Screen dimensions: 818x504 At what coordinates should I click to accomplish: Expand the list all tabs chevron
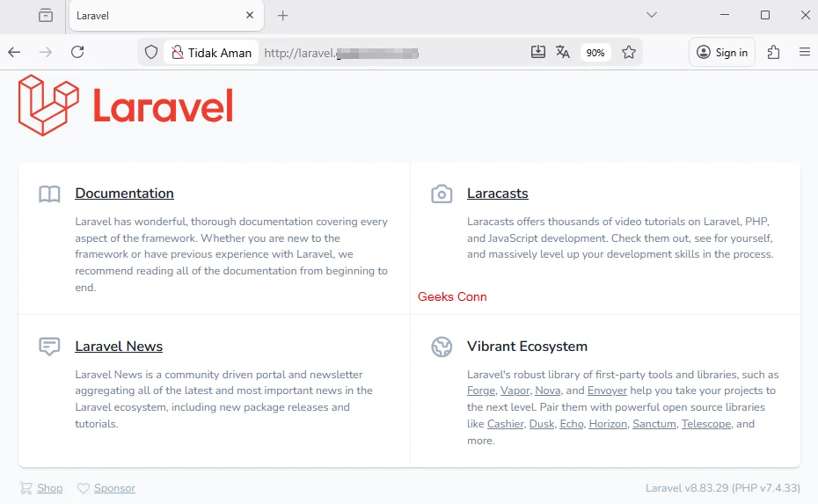click(x=652, y=15)
